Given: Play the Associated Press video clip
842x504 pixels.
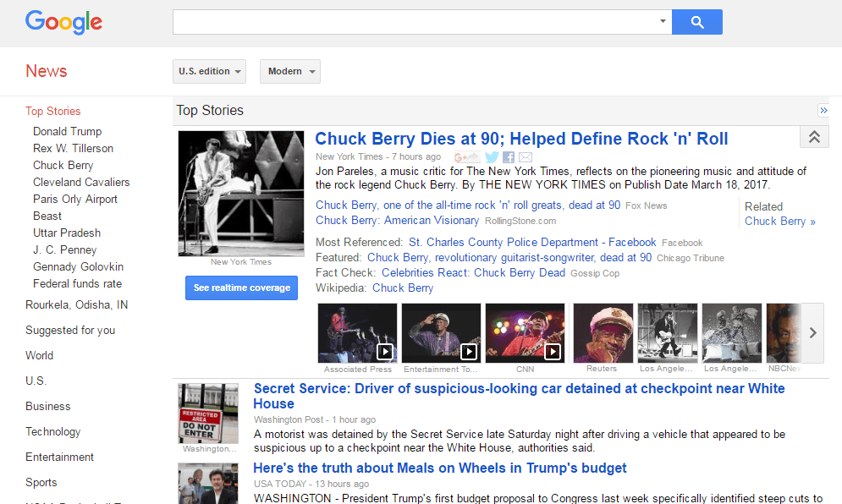Looking at the screenshot, I should 385,352.
